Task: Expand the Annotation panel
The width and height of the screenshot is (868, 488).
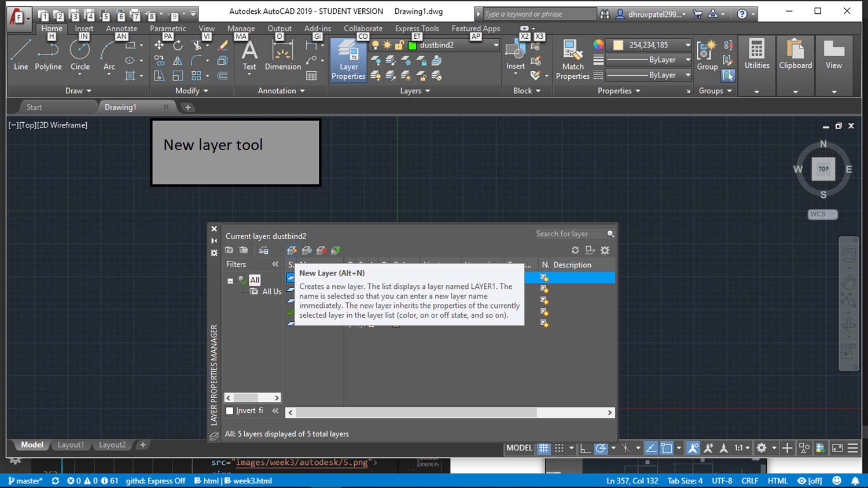Action: pyautogui.click(x=281, y=91)
